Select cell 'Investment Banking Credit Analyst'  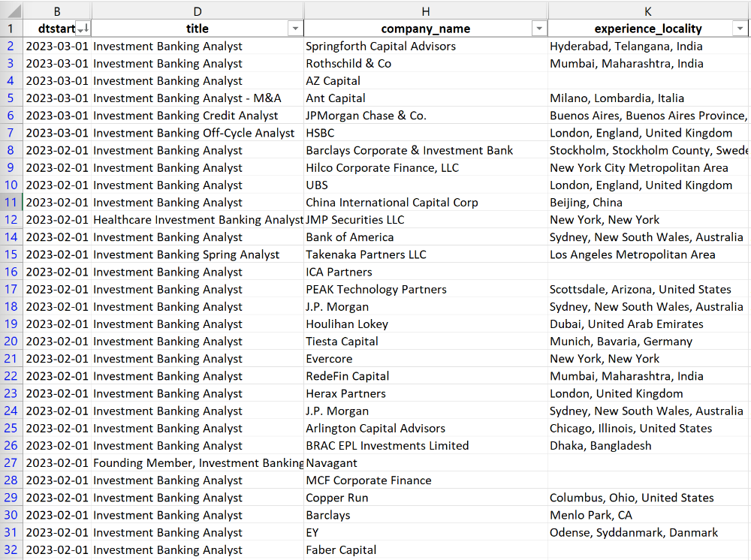(198, 116)
